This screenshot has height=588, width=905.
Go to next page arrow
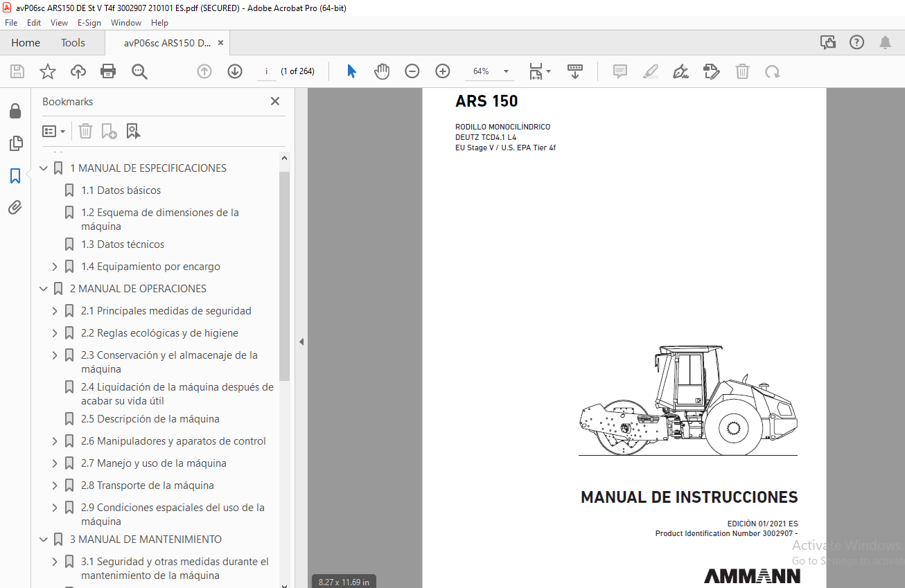[x=235, y=71]
